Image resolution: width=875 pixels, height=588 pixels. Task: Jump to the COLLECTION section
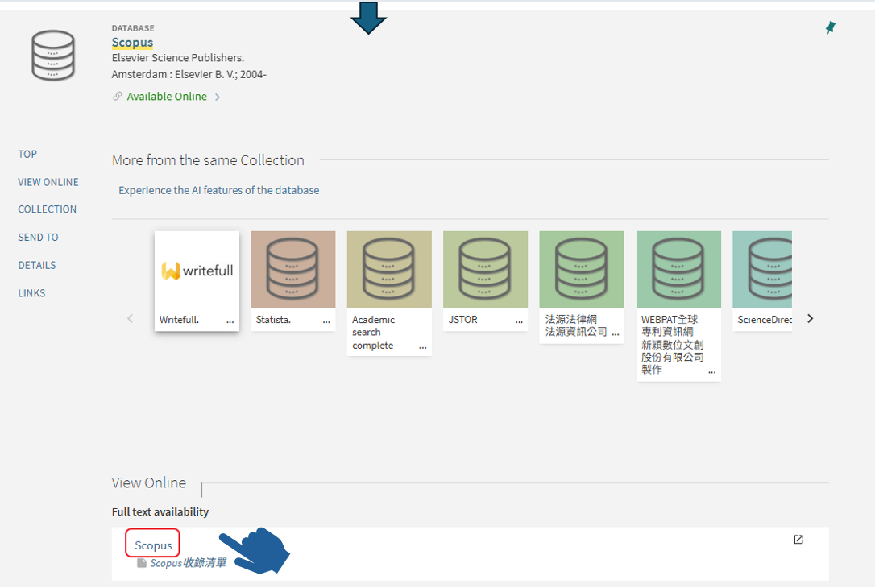47,209
